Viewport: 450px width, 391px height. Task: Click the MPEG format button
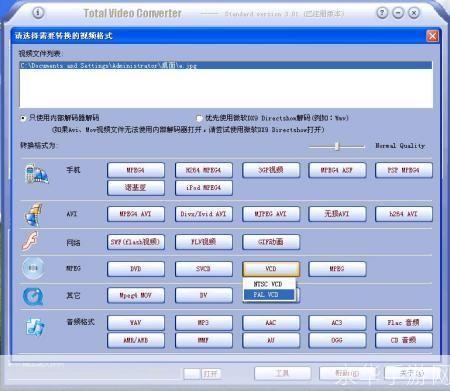[337, 269]
